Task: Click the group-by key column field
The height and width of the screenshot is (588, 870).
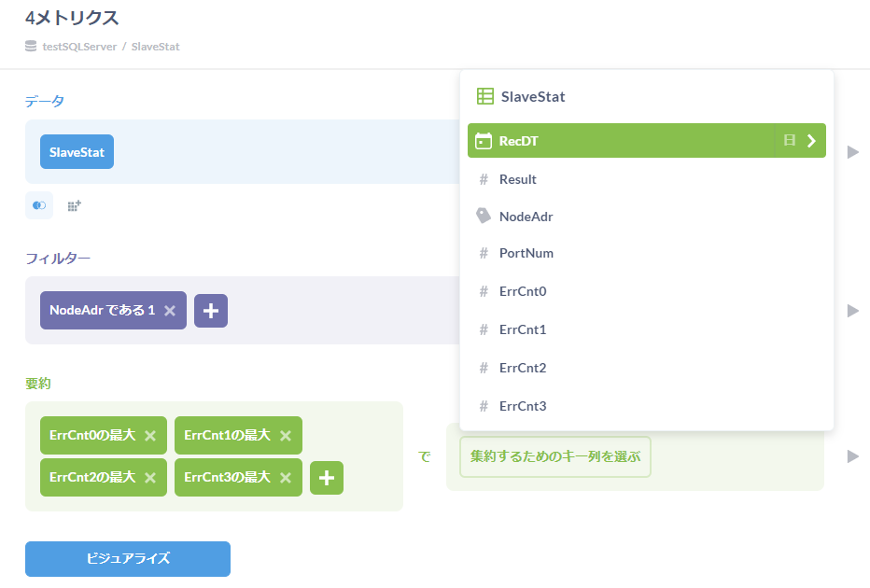Action: point(554,457)
